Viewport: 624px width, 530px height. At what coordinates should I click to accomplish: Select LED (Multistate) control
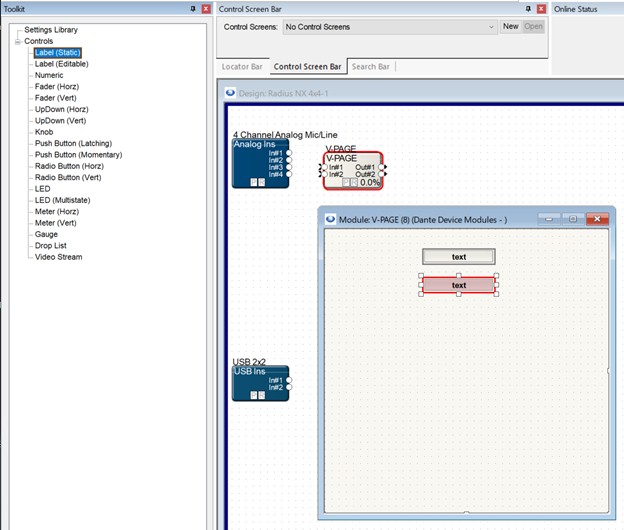[x=62, y=200]
